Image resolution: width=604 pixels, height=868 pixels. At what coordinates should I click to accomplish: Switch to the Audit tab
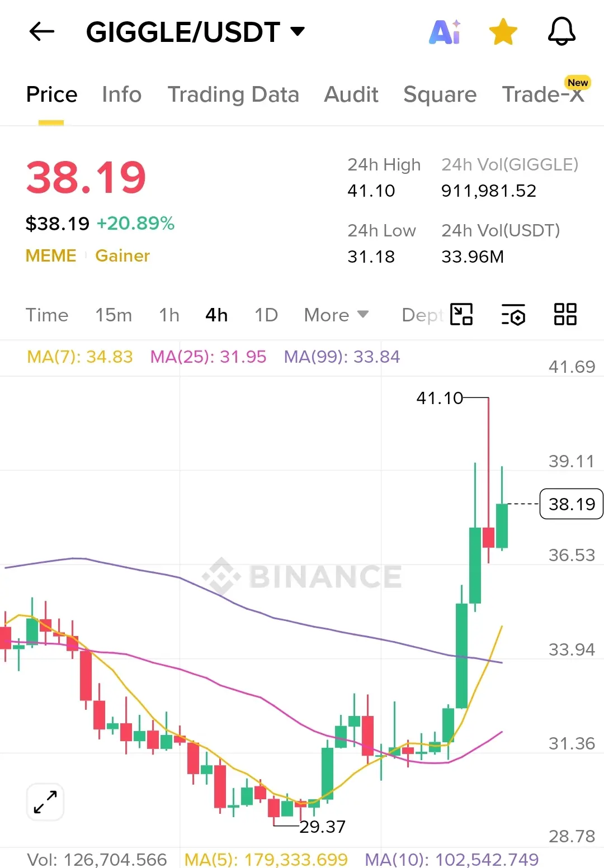[x=351, y=94]
